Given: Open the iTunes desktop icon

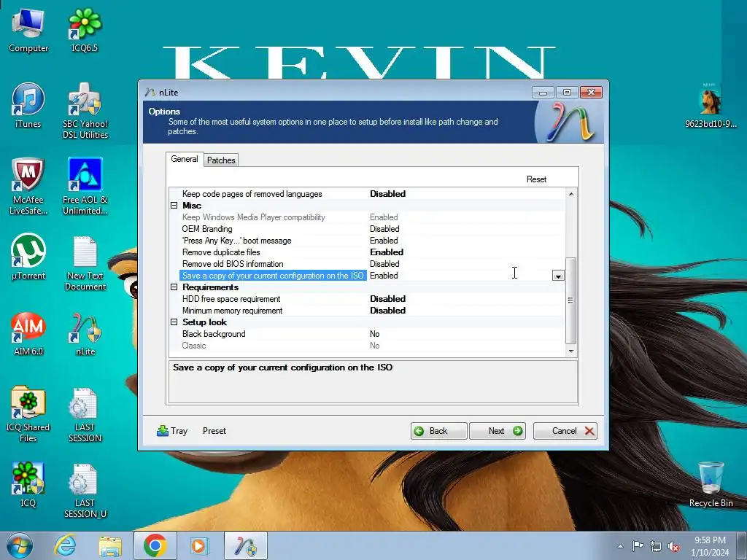Looking at the screenshot, I should [x=28, y=106].
